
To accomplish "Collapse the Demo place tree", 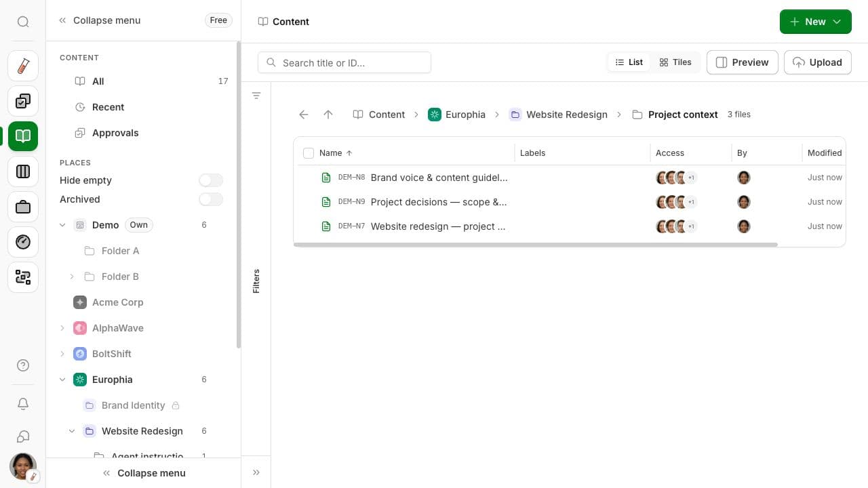I will (62, 225).
